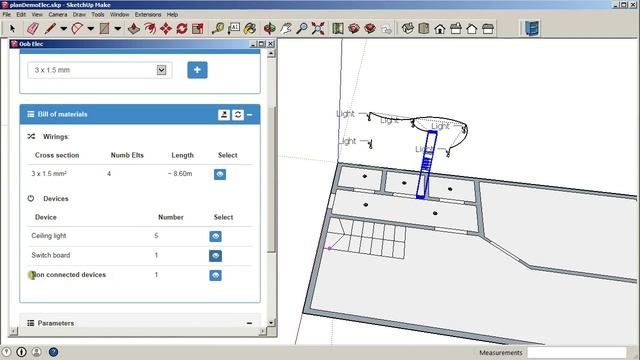
Task: Switch to Front view house icon
Action: click(x=440, y=29)
